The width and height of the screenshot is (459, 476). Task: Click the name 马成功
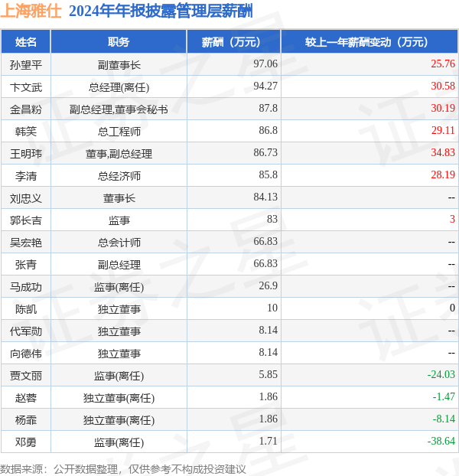(x=26, y=287)
